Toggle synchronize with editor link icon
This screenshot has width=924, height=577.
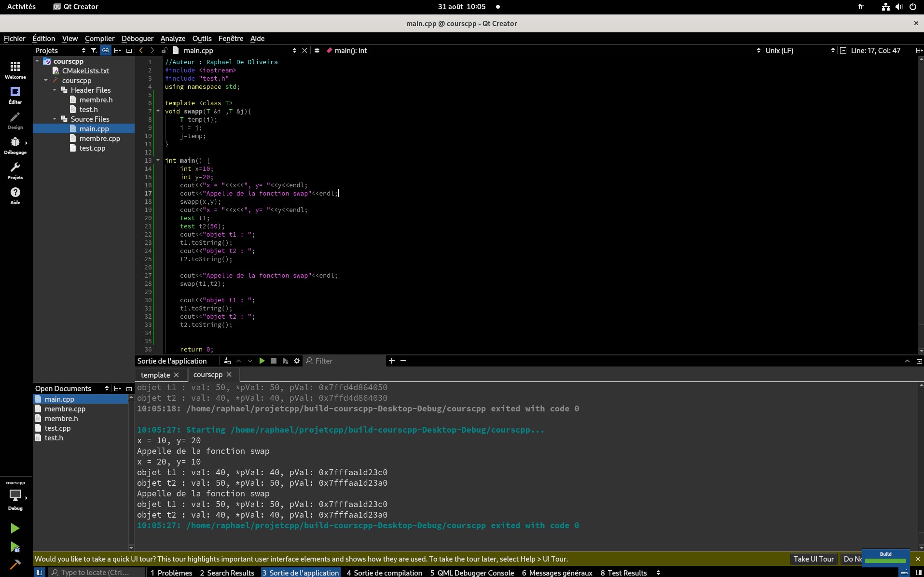106,50
